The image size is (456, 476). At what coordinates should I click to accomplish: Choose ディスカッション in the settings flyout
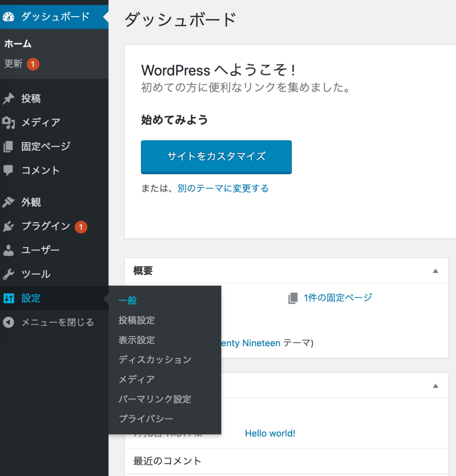[x=155, y=360]
